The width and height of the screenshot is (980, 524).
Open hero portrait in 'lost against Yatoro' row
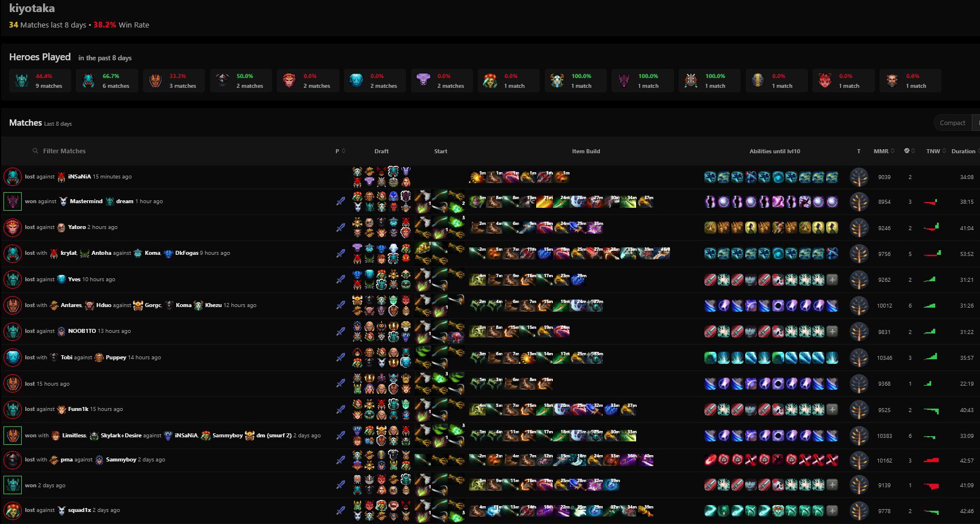(x=13, y=227)
